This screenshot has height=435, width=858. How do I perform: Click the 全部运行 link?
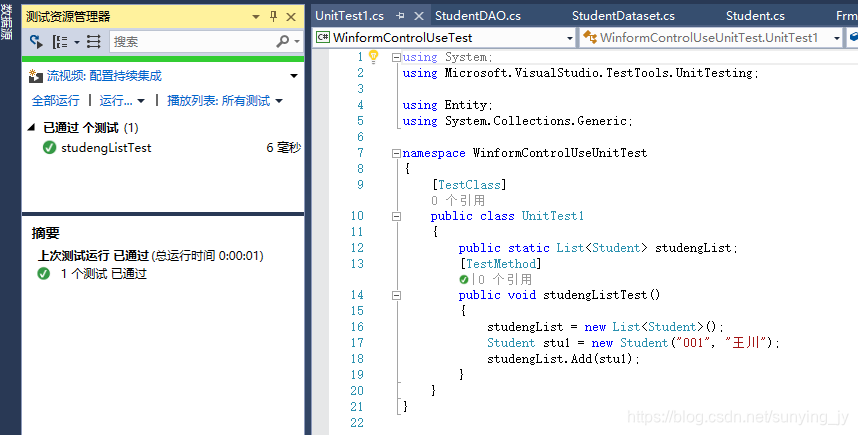click(55, 101)
